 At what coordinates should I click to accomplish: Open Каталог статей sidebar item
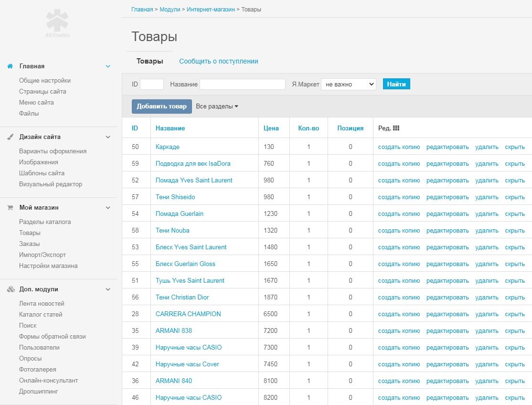pos(41,314)
